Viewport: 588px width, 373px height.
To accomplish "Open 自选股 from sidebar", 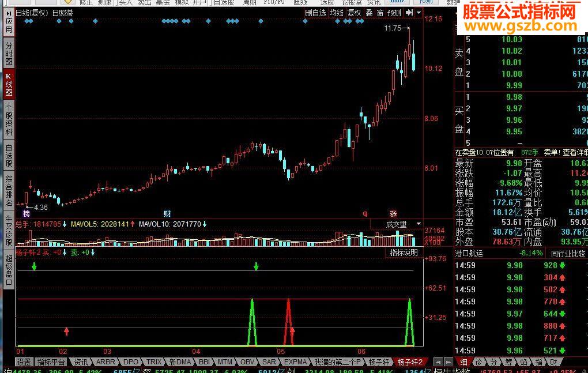I will click(9, 155).
